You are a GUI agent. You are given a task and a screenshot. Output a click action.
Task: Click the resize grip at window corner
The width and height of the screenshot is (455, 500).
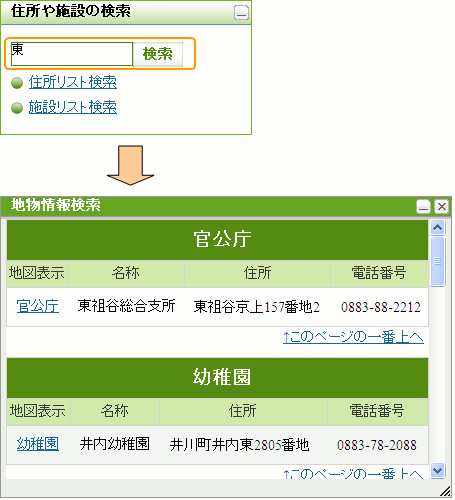(445, 492)
